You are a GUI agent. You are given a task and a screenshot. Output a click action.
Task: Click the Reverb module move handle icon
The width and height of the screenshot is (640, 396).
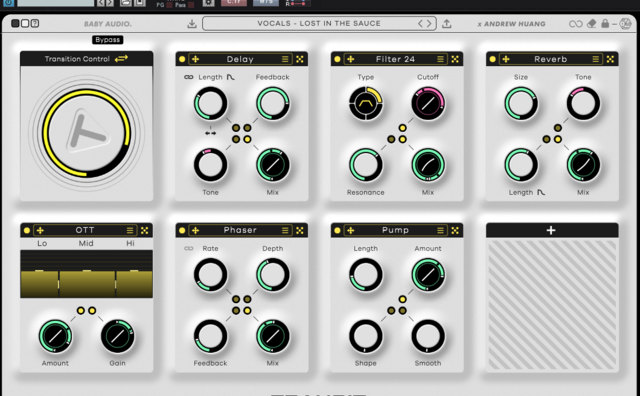pos(506,59)
